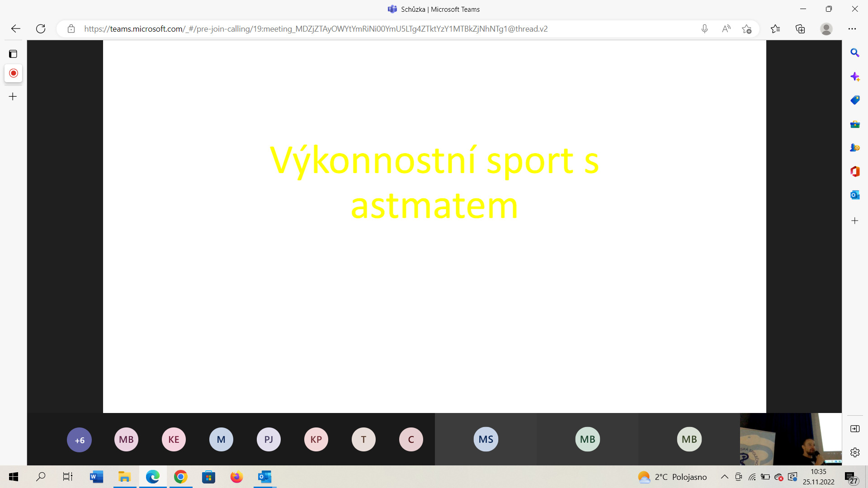Activate voice search microphone in address bar
This screenshot has width=868, height=488.
pyautogui.click(x=704, y=29)
